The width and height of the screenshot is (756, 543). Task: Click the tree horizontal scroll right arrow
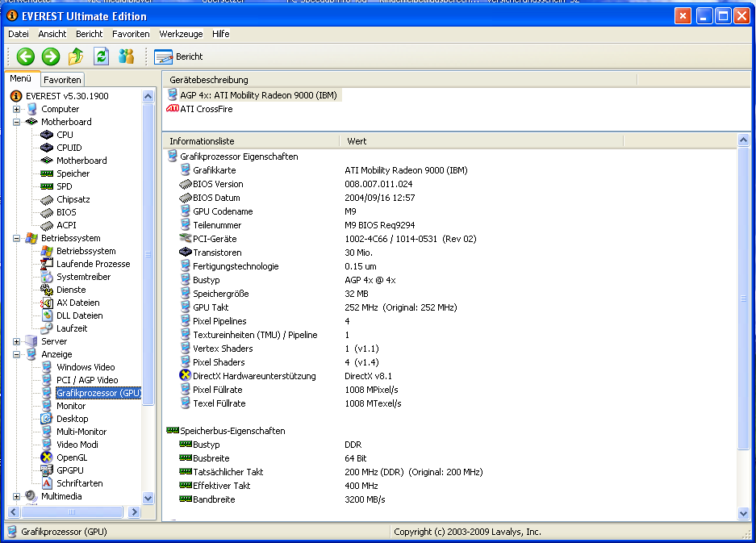(x=135, y=512)
